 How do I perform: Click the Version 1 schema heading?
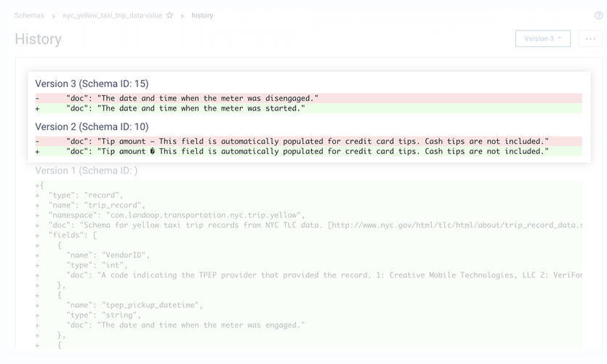(x=86, y=171)
